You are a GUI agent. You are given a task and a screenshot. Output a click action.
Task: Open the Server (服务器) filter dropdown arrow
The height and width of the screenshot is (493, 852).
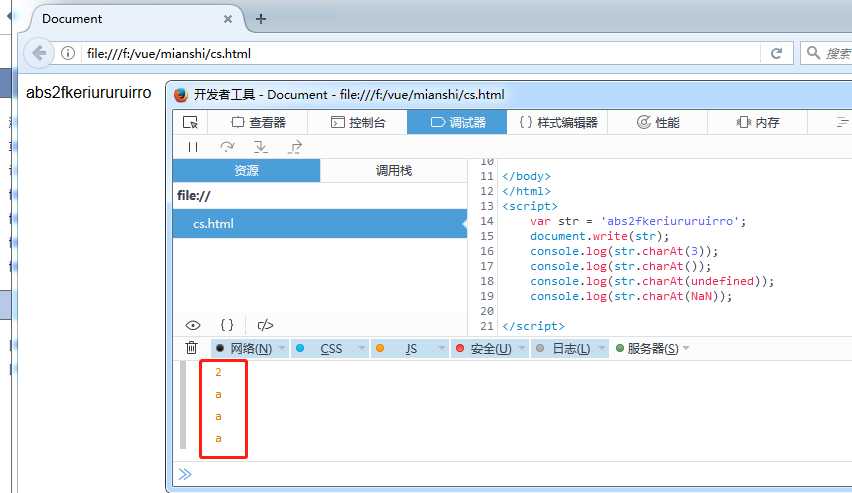click(x=686, y=348)
